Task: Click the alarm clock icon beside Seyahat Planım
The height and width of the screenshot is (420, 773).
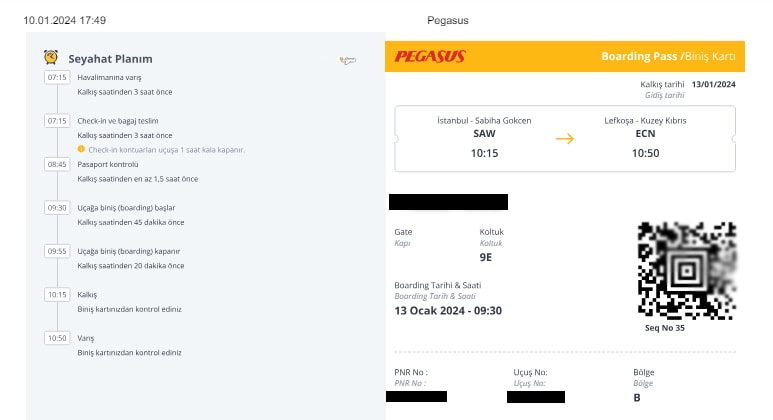Action: [x=50, y=58]
